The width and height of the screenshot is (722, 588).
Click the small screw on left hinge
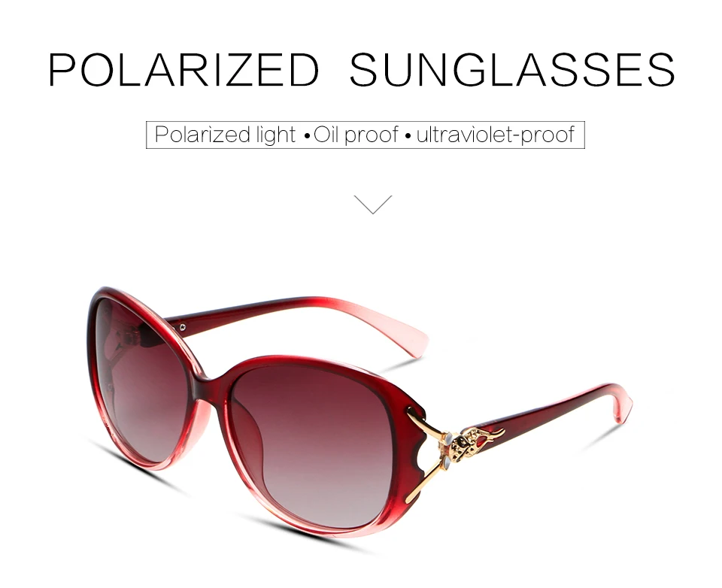point(183,327)
